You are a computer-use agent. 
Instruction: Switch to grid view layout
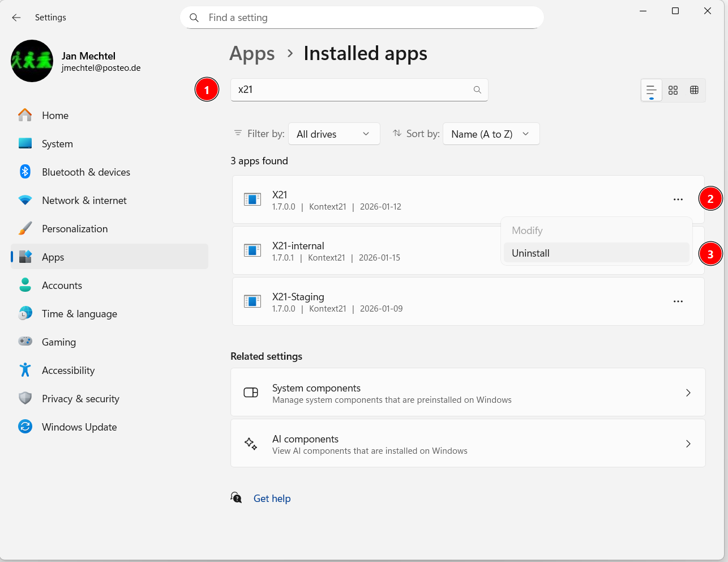(673, 90)
